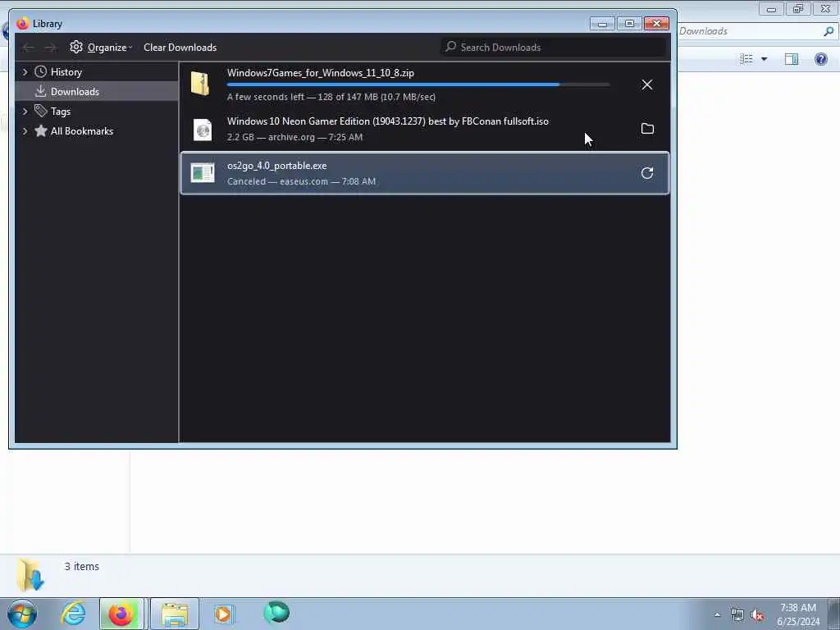Click 'Canceled — easeus.com — 7:08 AM' text
Image resolution: width=840 pixels, height=630 pixels.
point(301,181)
